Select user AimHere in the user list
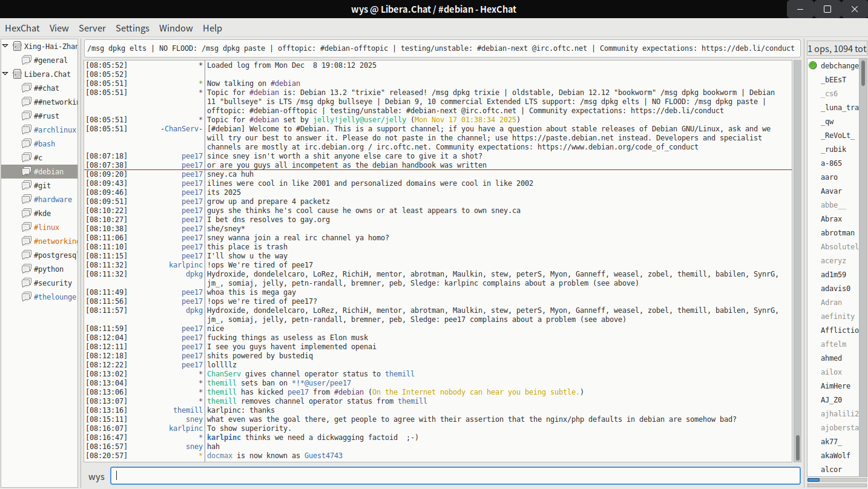Viewport: 868px width, 489px height. coord(835,386)
